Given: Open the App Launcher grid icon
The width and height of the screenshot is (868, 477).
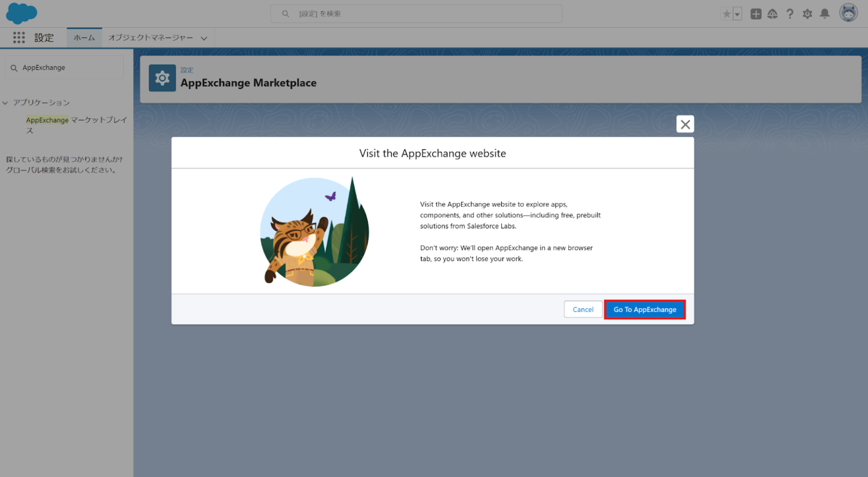Looking at the screenshot, I should click(19, 37).
